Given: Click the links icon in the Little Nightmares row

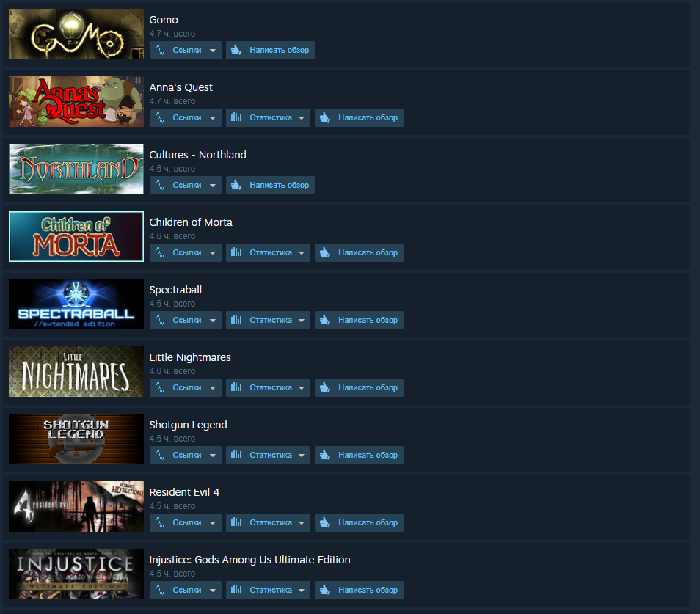Looking at the screenshot, I should pos(159,387).
